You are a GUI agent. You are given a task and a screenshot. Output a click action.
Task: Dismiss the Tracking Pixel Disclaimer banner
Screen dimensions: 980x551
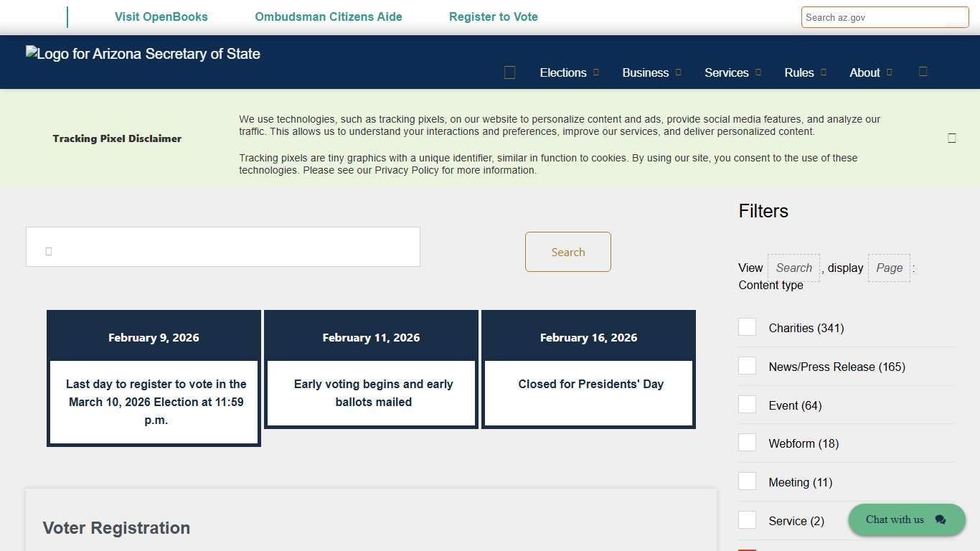(x=951, y=138)
